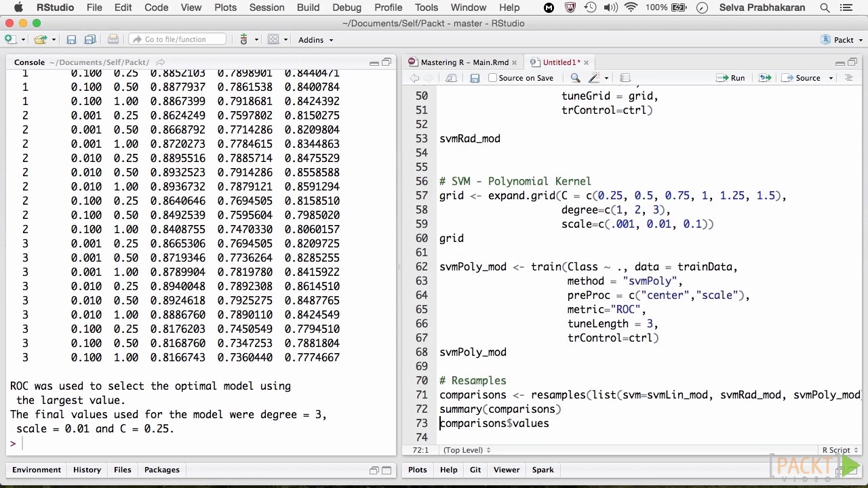Open the Tools menu
Viewport: 868px width, 488px height.
pyautogui.click(x=426, y=7)
